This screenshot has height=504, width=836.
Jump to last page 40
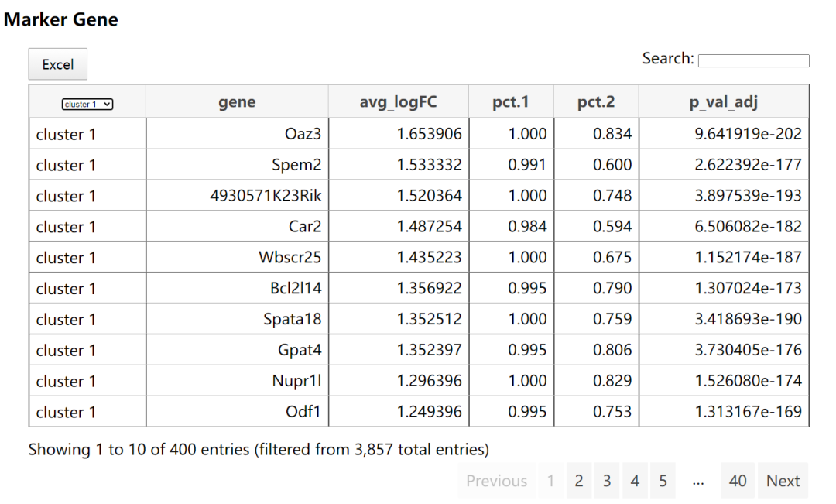(738, 481)
